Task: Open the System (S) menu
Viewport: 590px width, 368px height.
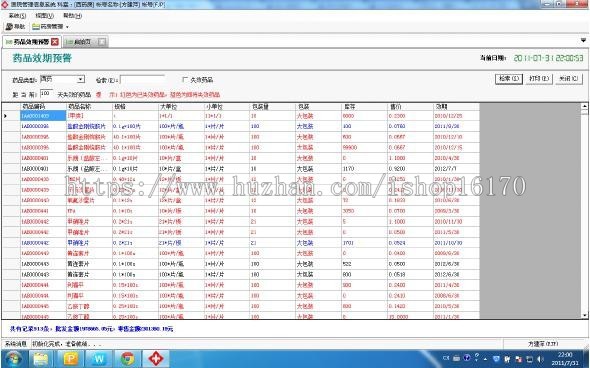Action: (x=17, y=16)
